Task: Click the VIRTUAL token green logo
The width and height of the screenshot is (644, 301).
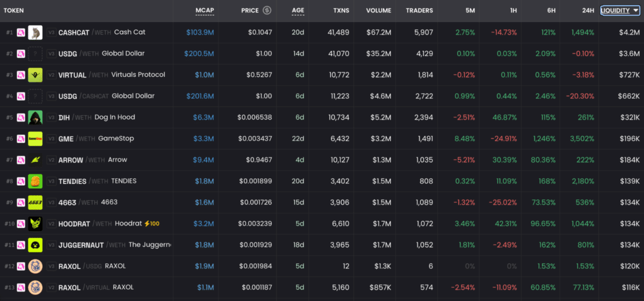Action: coord(35,75)
